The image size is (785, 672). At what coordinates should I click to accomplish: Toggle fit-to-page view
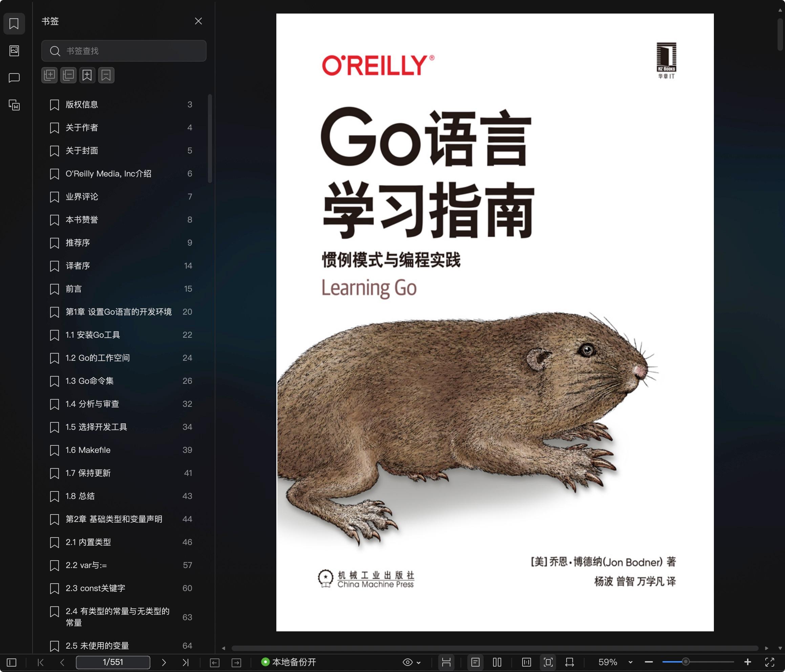click(x=548, y=662)
